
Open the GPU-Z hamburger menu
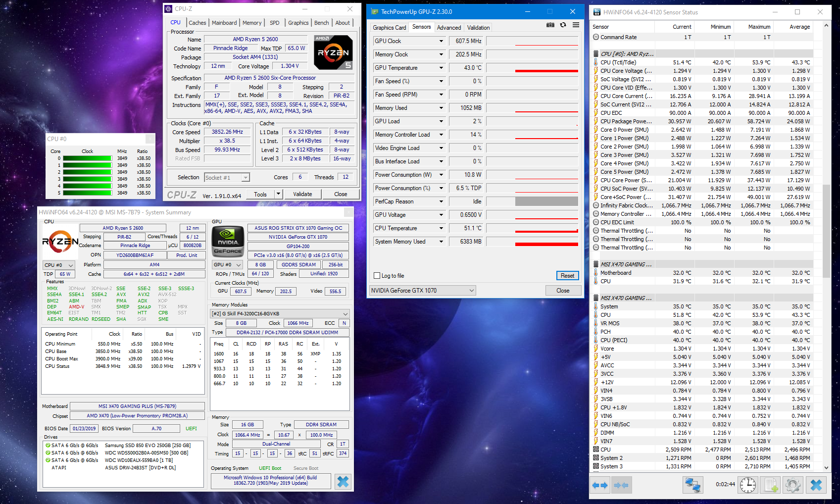pyautogui.click(x=575, y=25)
